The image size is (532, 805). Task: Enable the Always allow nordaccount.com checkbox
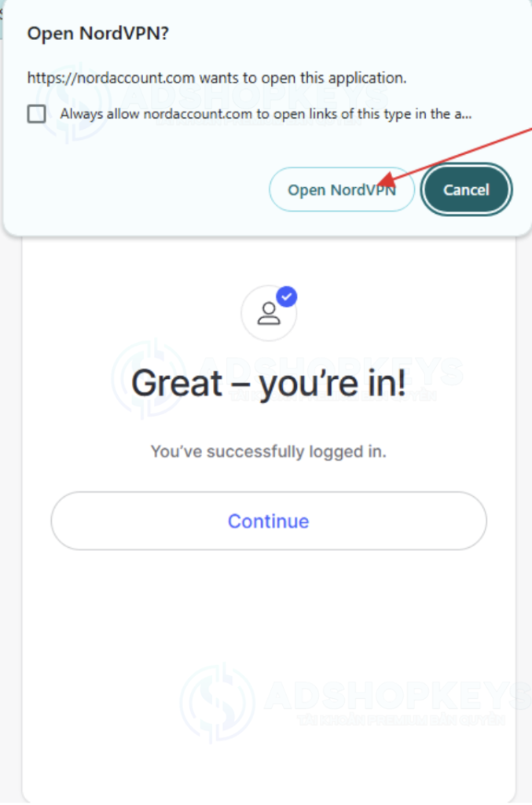[x=36, y=113]
